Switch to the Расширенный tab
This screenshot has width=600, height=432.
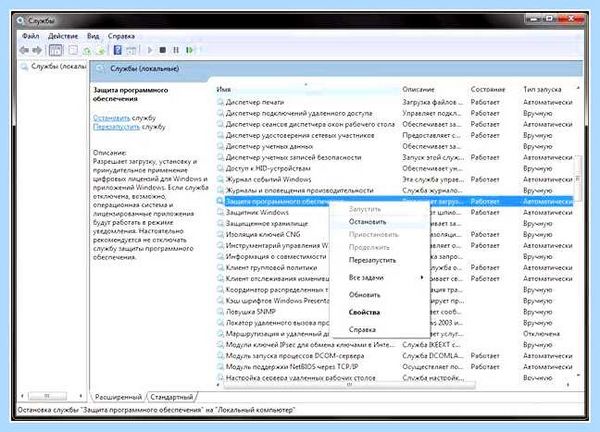[118, 397]
